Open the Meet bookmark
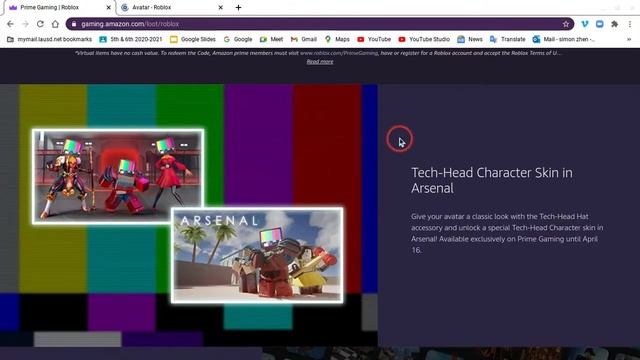 [x=271, y=39]
